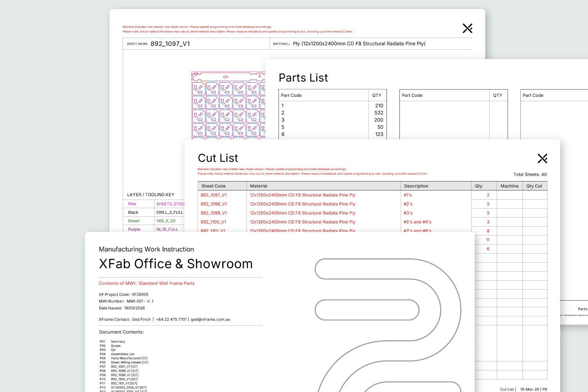Open contents entry "P07 892_1097_V1 [1/7]"
588x392 pixels.
(x=119, y=367)
